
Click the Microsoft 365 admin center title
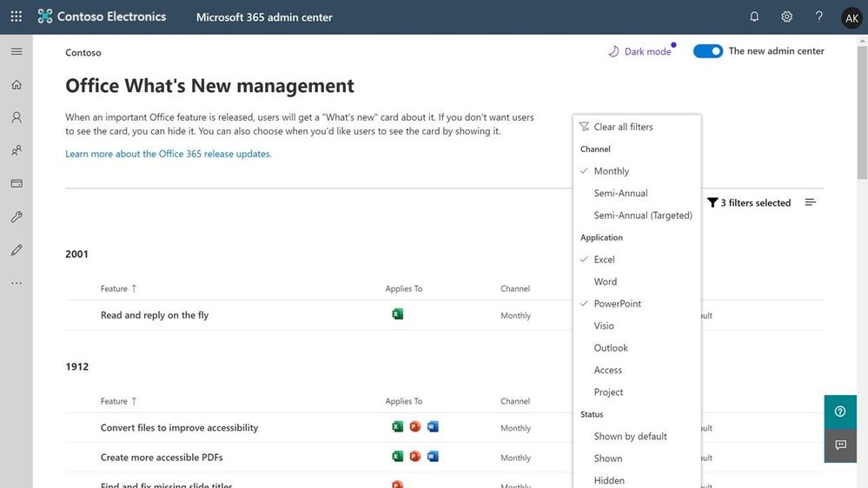[x=264, y=17]
